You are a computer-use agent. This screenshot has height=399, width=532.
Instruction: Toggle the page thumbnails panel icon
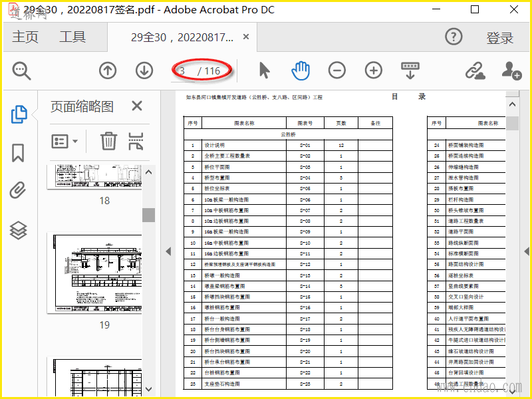pyautogui.click(x=19, y=114)
